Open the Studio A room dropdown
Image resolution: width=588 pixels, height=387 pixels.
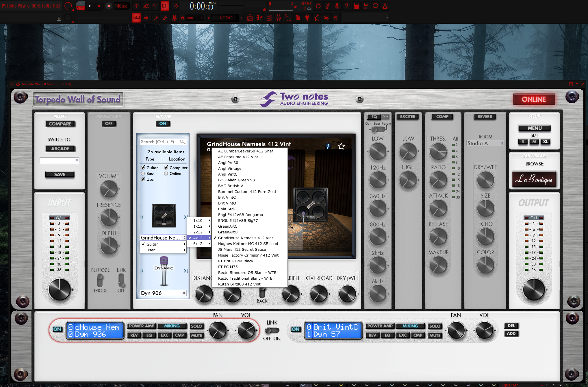[x=485, y=143]
